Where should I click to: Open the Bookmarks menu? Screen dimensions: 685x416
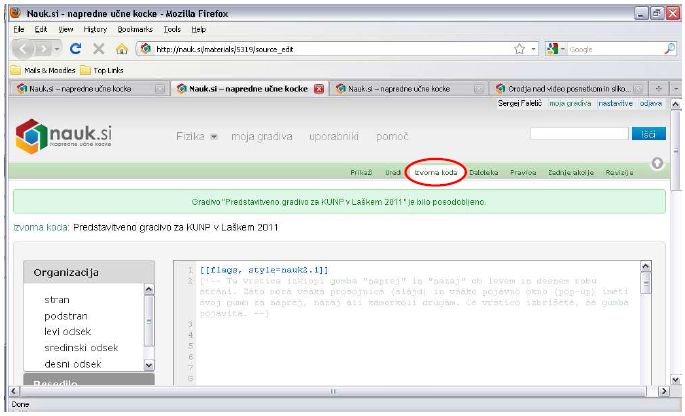(x=134, y=30)
